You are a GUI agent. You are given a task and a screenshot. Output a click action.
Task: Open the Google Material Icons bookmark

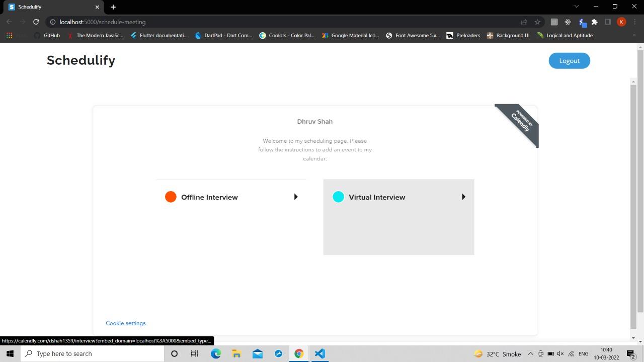pos(350,35)
